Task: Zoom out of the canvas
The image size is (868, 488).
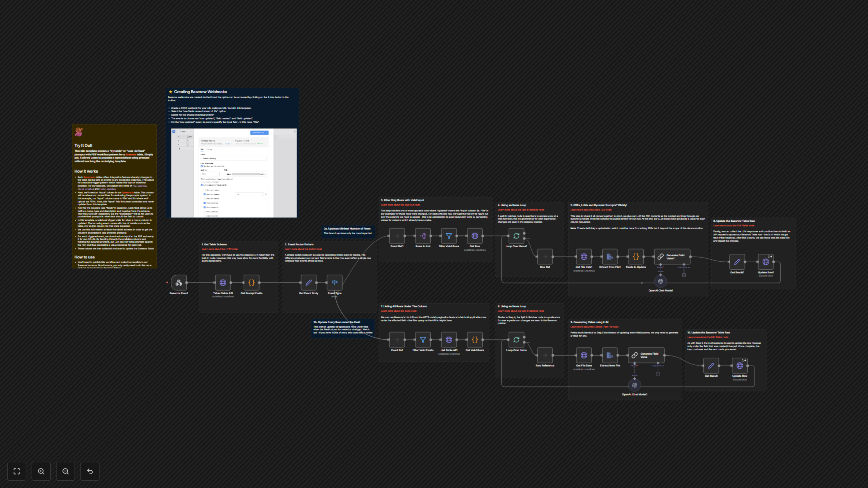Action: pyautogui.click(x=65, y=471)
